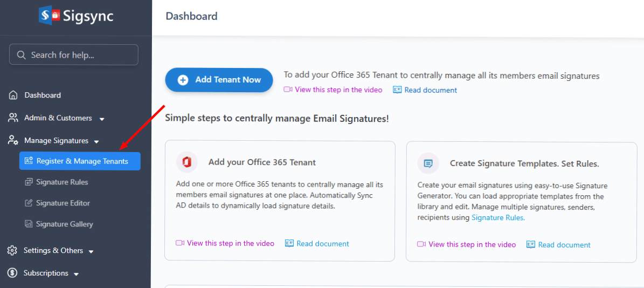Expand the Subscriptions dropdown arrow

tap(77, 274)
